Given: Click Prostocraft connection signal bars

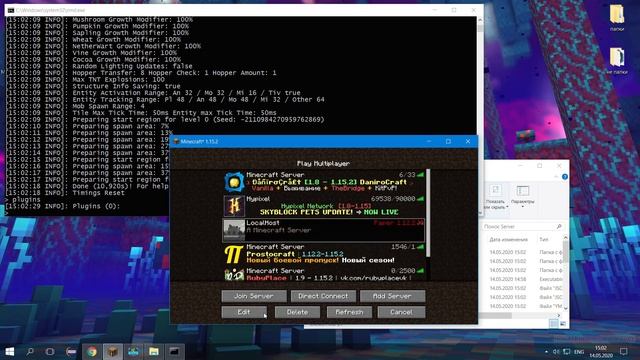Looking at the screenshot, I should pos(420,247).
